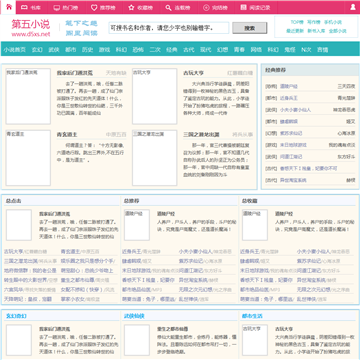Click the user profile icon
The image size is (360, 360).
pos(353,7)
